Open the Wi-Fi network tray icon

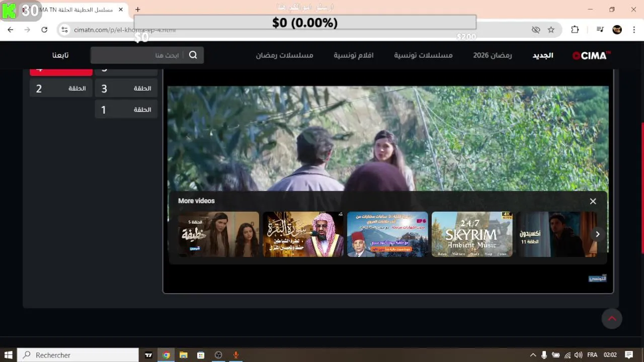coord(568,355)
